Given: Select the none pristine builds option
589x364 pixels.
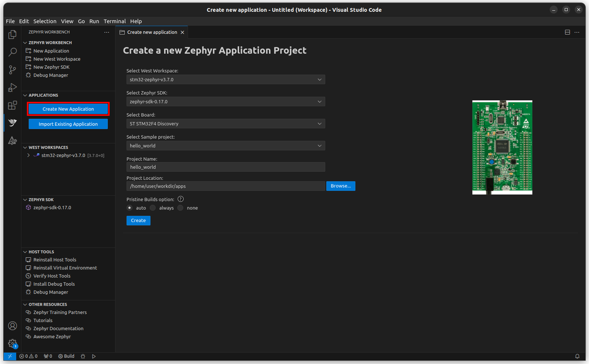Looking at the screenshot, I should (180, 208).
